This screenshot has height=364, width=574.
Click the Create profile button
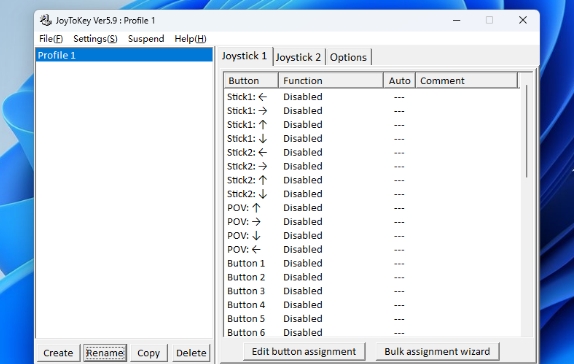pyautogui.click(x=58, y=353)
